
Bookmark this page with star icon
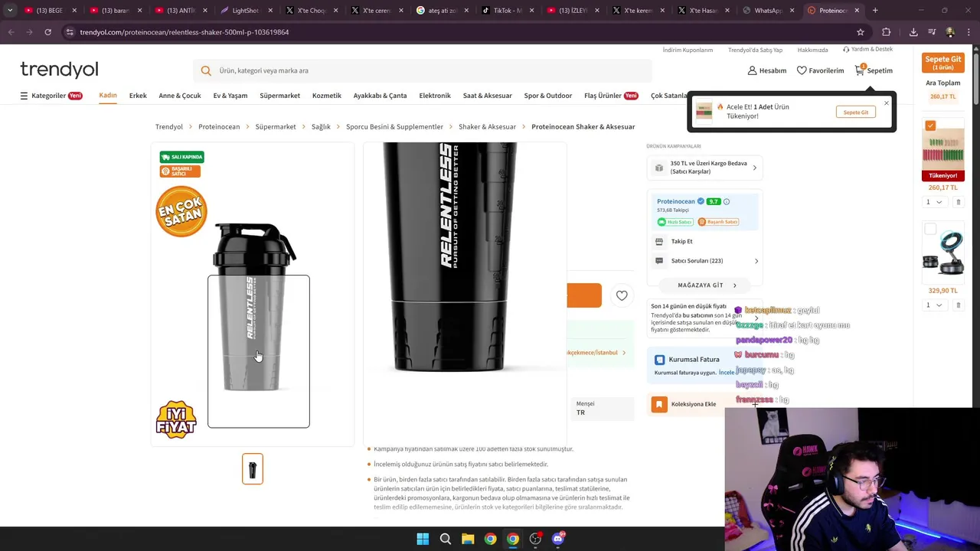861,32
